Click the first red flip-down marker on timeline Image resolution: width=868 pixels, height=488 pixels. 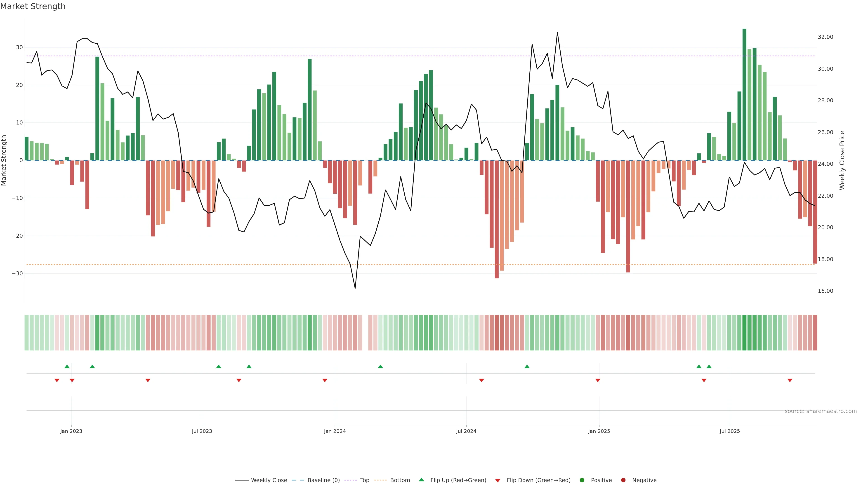[x=57, y=380]
